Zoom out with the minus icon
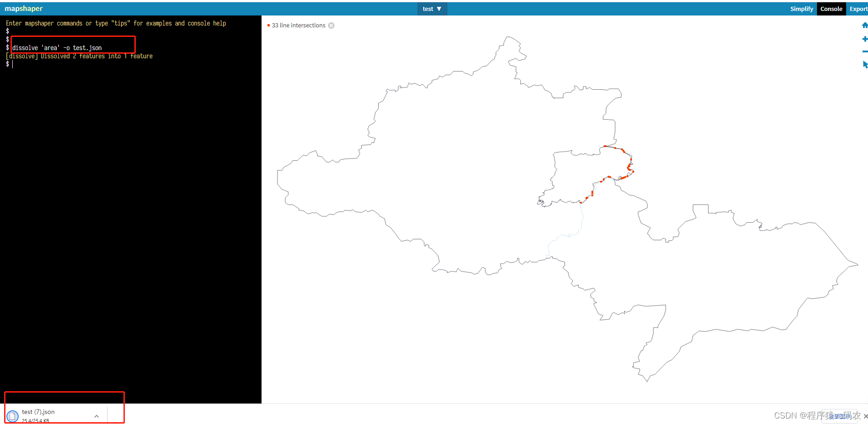This screenshot has width=868, height=424. (865, 51)
